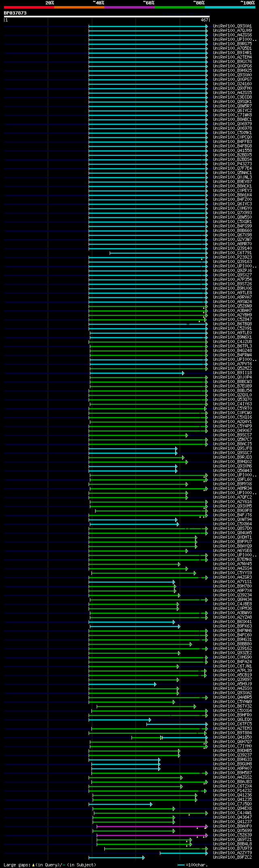
Task: Select the UniRef100_A8MR34 label
Action: tap(232, 489)
